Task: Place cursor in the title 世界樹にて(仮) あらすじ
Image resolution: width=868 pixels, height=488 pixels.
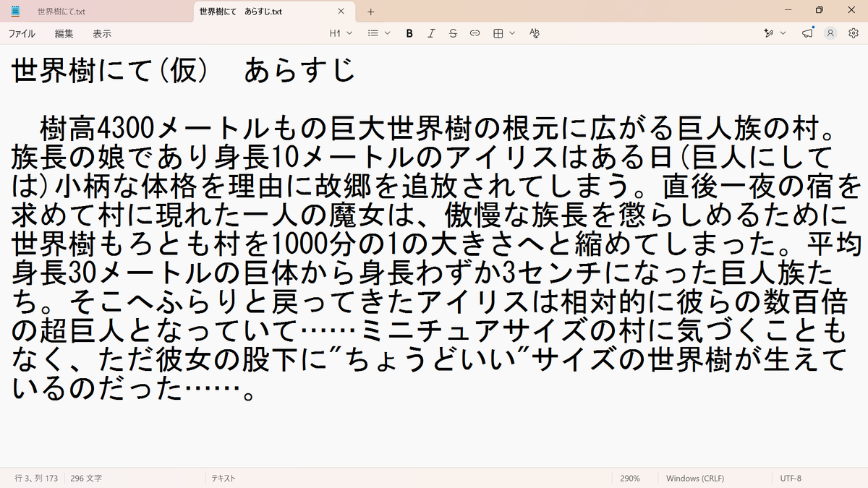Action: (184, 71)
